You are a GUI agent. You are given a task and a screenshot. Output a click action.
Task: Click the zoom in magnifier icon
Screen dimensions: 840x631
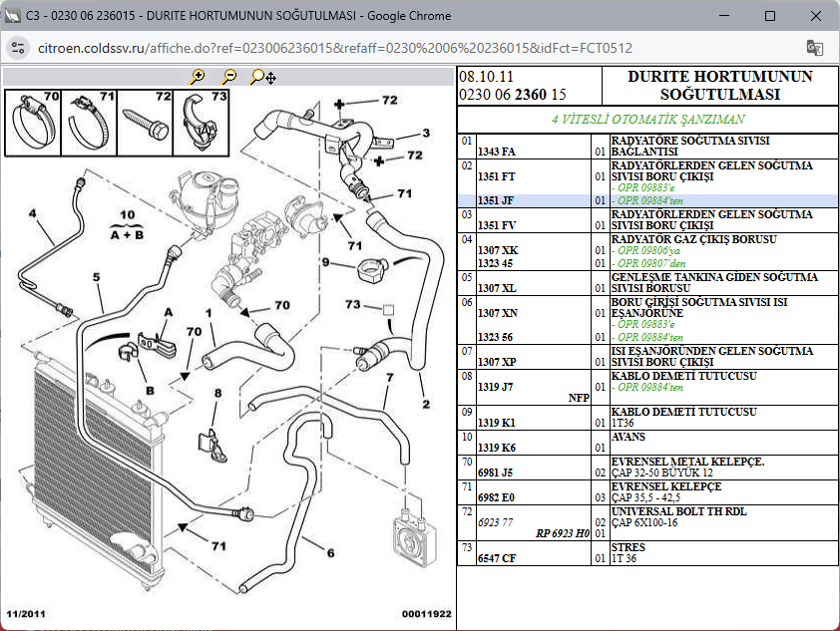198,77
